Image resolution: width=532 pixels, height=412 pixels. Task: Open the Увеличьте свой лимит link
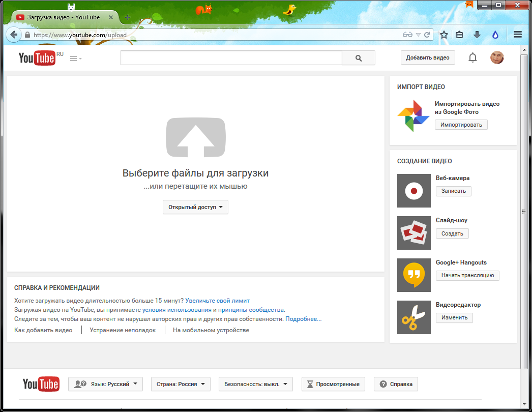pos(218,300)
